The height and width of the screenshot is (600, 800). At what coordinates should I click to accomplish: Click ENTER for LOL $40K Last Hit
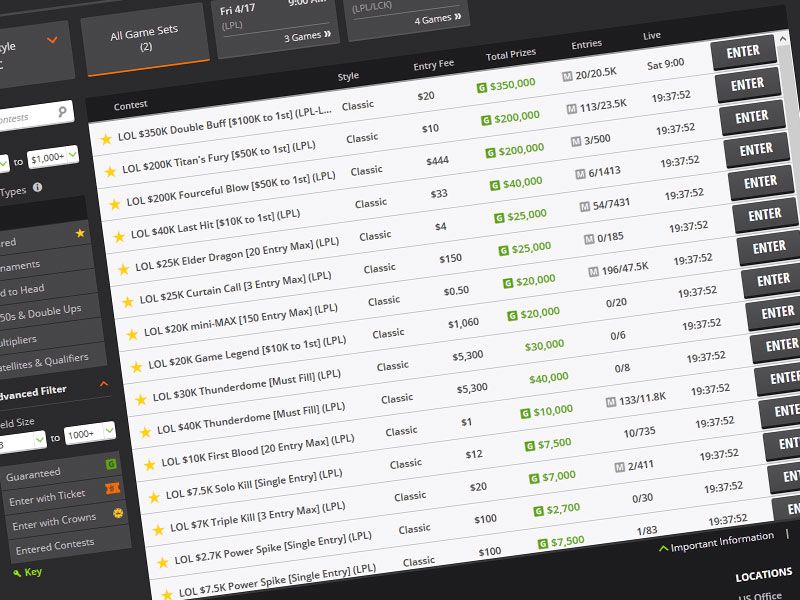click(756, 149)
